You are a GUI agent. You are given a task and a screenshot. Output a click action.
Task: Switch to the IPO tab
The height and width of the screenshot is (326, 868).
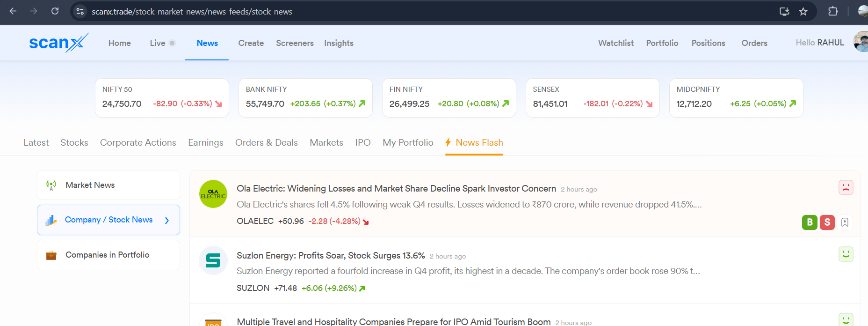point(363,142)
